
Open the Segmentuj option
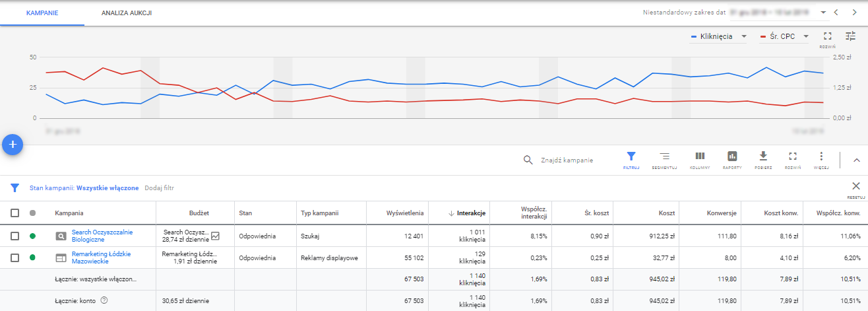664,160
